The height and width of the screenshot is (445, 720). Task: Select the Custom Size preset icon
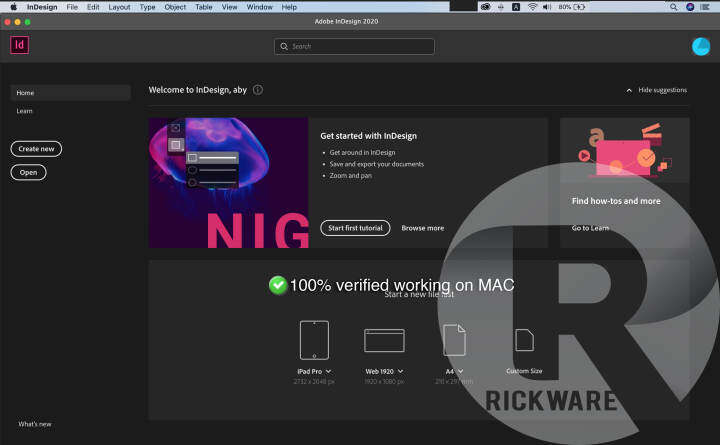tap(524, 340)
